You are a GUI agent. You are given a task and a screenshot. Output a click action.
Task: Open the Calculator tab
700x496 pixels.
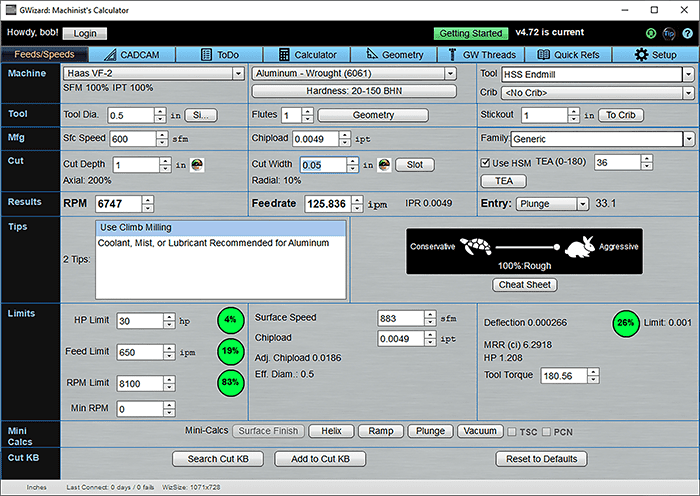pos(307,54)
